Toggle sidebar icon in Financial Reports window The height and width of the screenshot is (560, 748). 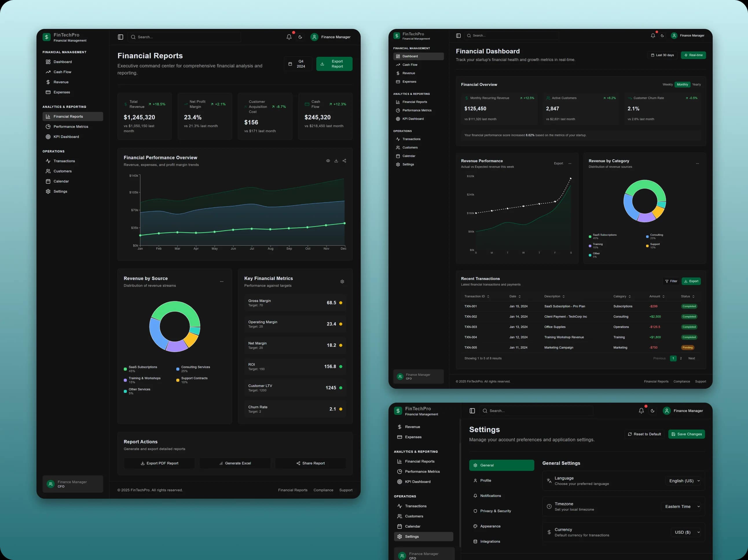click(120, 37)
